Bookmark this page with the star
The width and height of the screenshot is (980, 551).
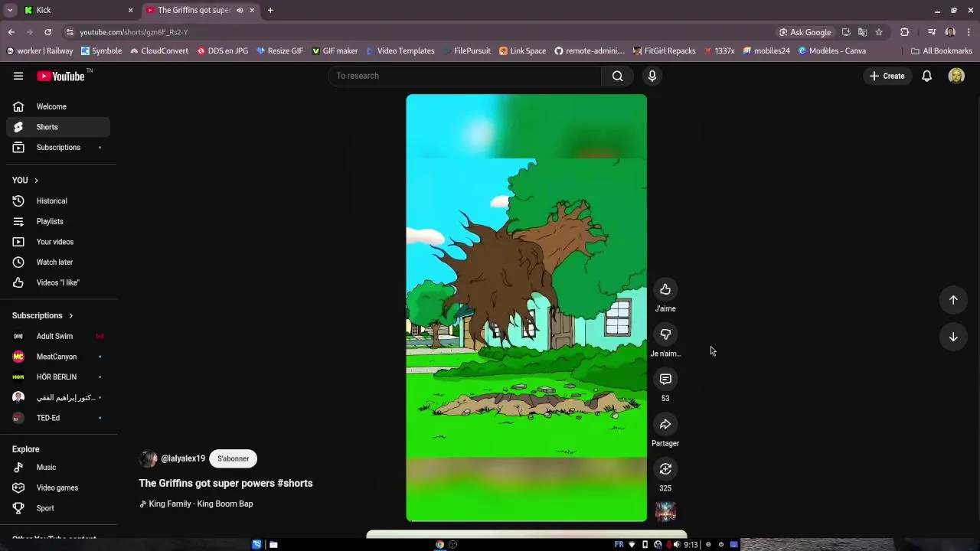(879, 32)
